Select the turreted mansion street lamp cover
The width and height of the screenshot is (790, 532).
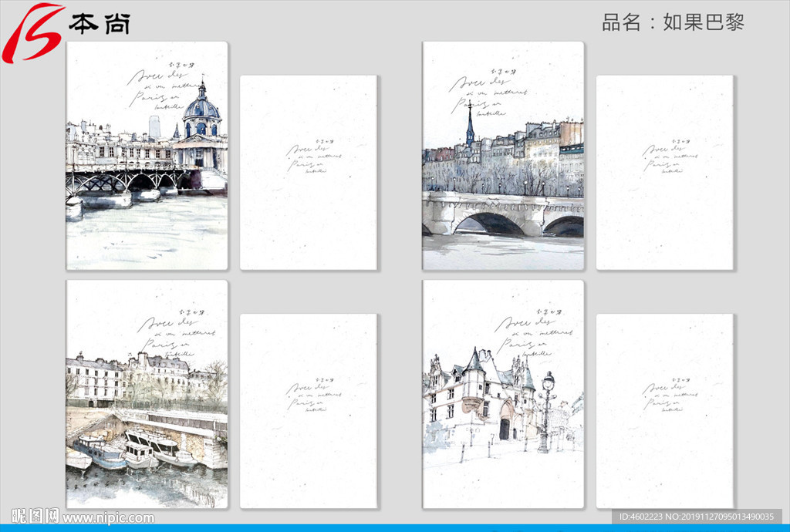coord(503,394)
